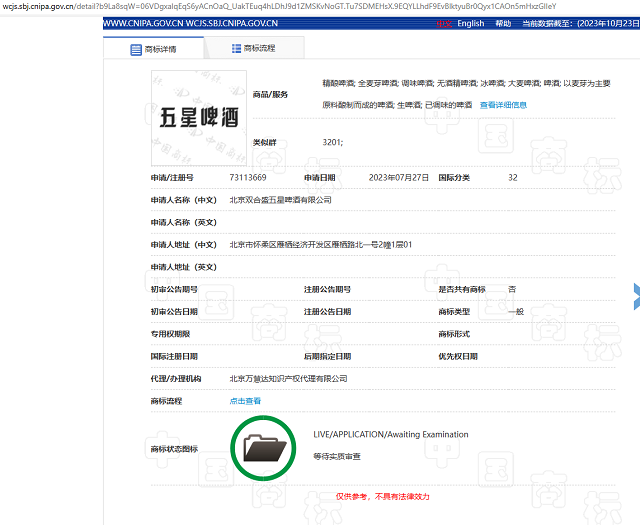Click the browser address bar URL
This screenshot has width=640, height=525.
click(279, 7)
